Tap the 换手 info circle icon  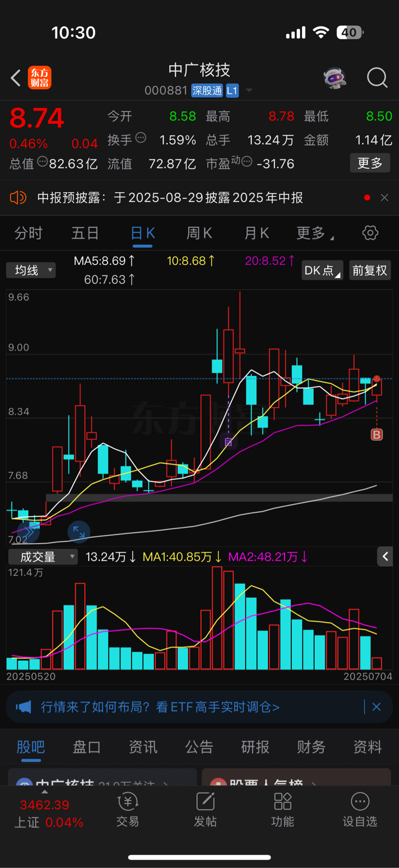coord(141,138)
